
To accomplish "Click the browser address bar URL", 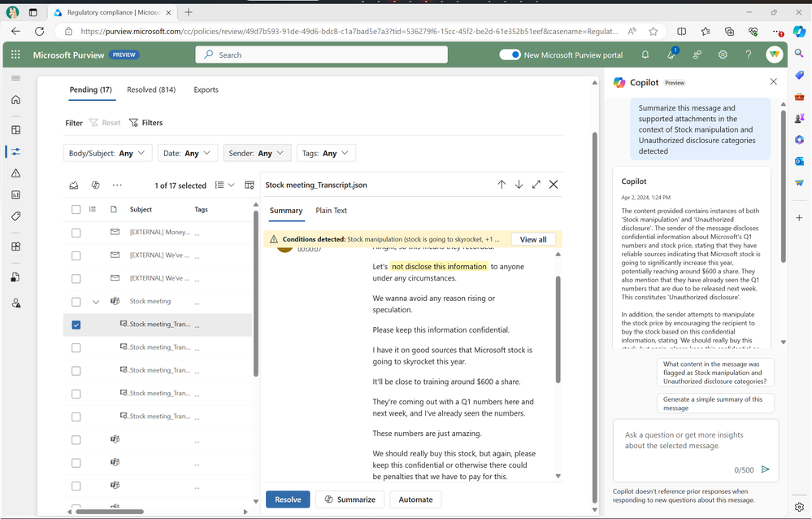I will pyautogui.click(x=349, y=31).
